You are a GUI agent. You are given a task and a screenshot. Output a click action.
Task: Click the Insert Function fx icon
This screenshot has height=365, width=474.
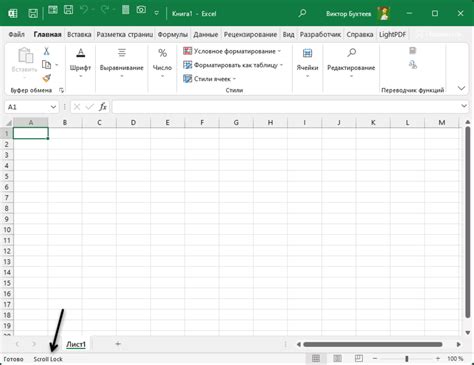coord(103,107)
